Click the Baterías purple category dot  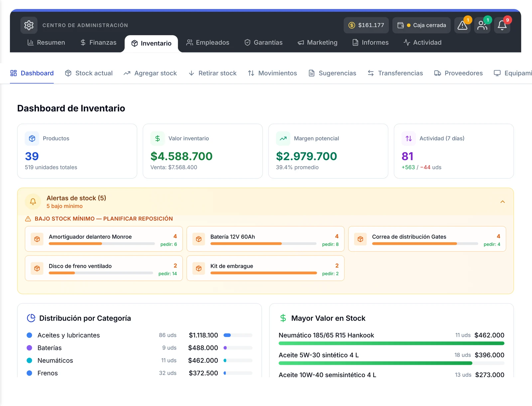tap(30, 348)
